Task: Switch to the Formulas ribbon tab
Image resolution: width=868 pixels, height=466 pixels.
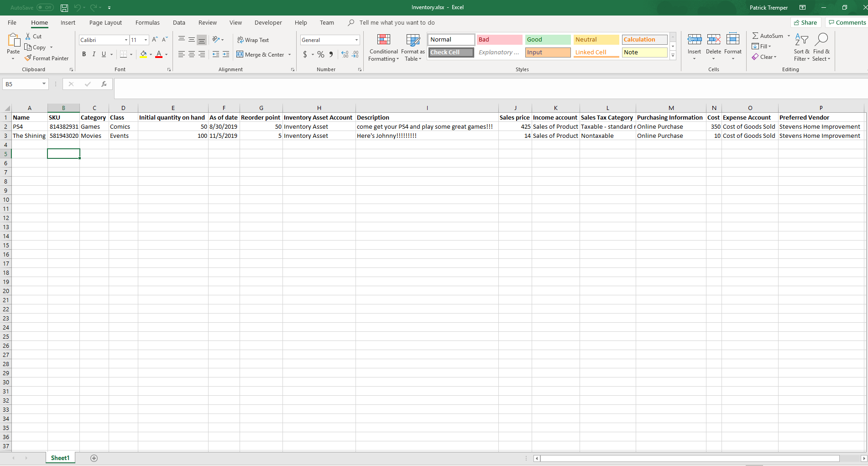Action: [x=147, y=23]
